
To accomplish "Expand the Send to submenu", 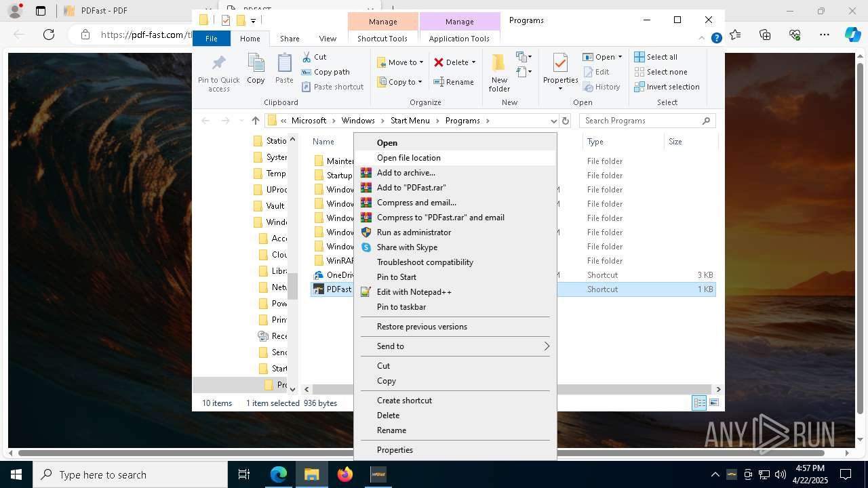I will point(454,346).
